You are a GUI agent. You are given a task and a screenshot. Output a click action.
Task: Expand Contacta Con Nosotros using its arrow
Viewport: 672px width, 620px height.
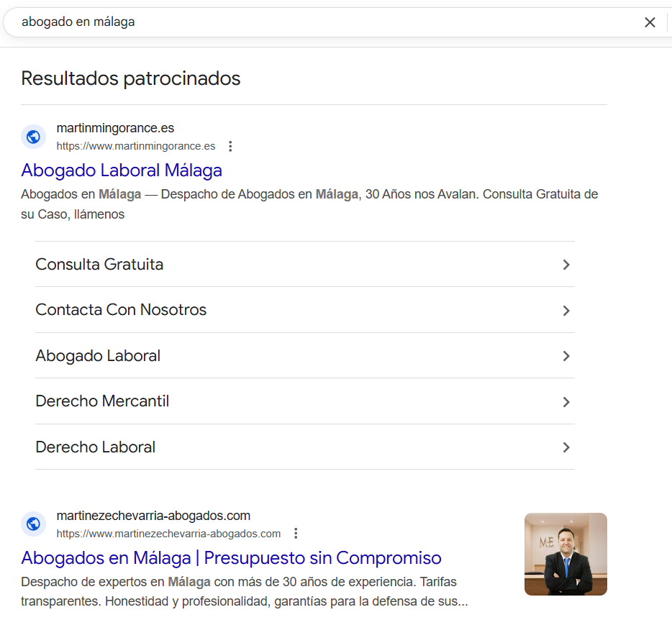(x=566, y=310)
